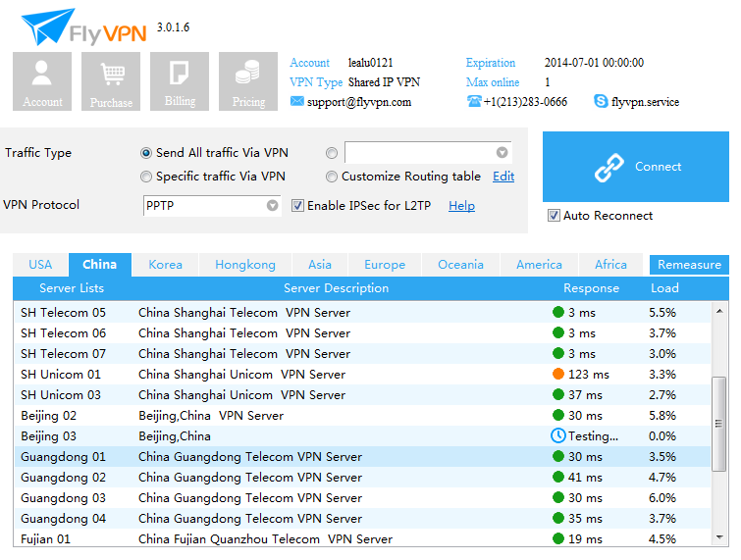Click the support@flyvpn.com email address
Screen dimensions: 741x560
pos(359,102)
